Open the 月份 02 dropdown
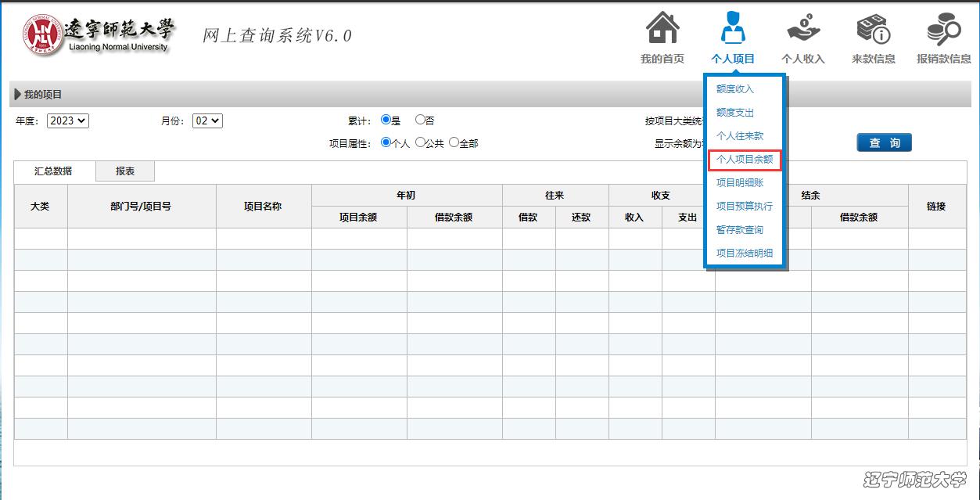The image size is (980, 500). click(x=207, y=121)
